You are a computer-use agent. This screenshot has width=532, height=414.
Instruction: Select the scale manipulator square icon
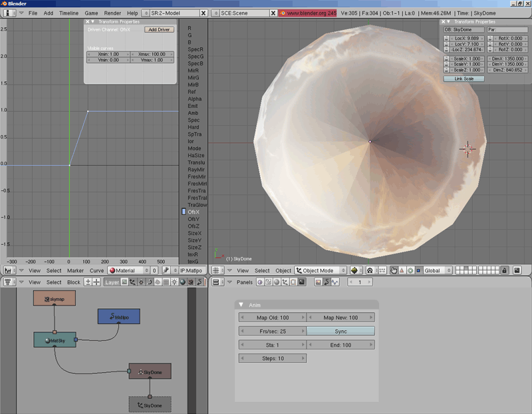pyautogui.click(x=418, y=270)
